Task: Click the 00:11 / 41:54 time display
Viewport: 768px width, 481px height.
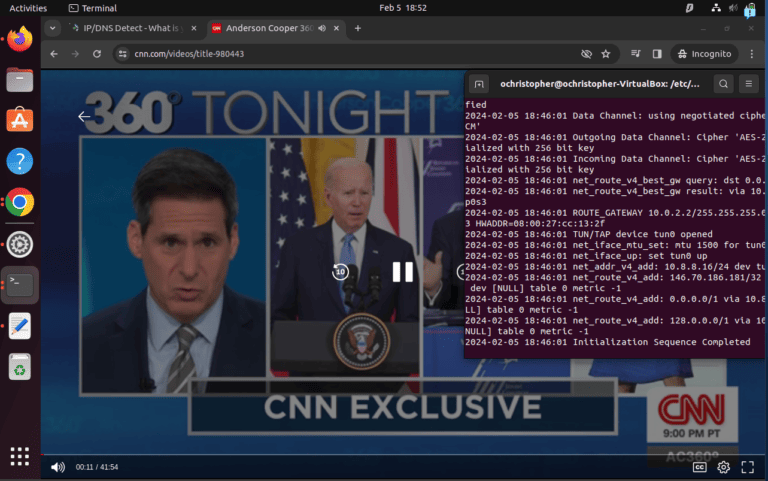Action: coord(97,467)
